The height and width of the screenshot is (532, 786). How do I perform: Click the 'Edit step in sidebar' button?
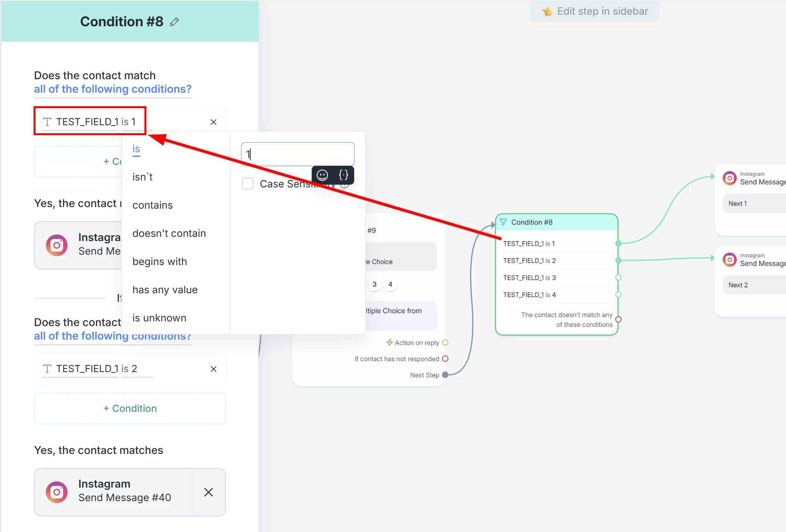[594, 12]
